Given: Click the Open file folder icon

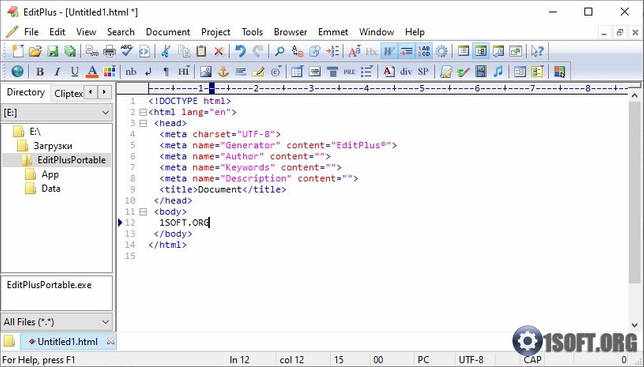Looking at the screenshot, I should click(x=35, y=51).
